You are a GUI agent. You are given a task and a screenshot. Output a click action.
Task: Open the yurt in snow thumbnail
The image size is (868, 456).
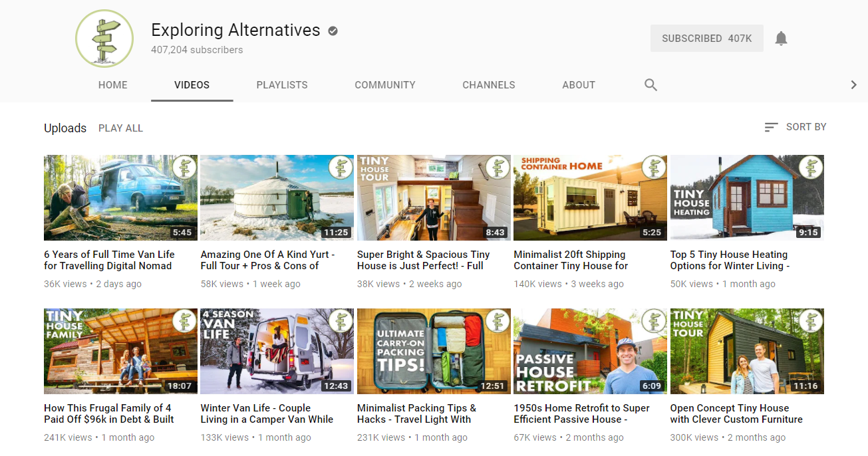tap(277, 197)
